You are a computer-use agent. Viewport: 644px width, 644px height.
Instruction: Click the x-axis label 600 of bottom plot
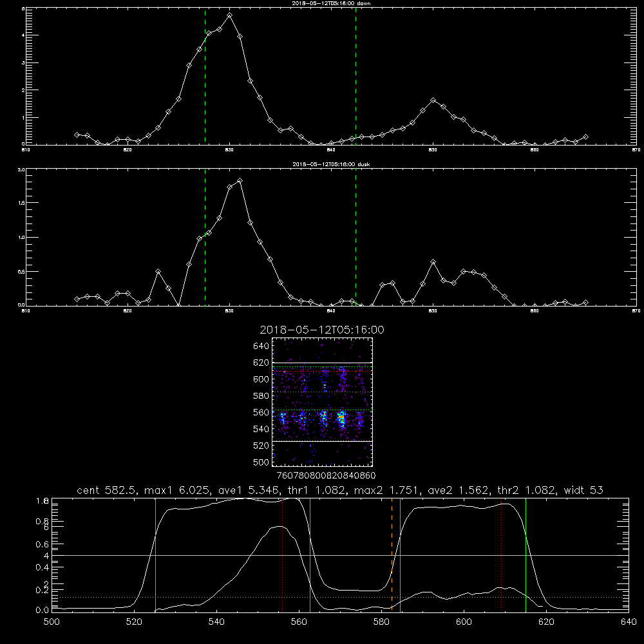pyautogui.click(x=464, y=622)
